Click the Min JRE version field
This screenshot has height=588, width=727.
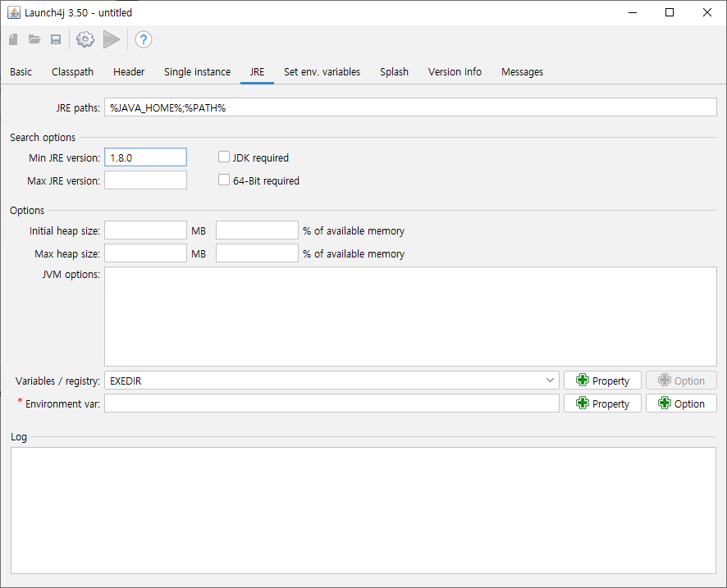tap(145, 157)
